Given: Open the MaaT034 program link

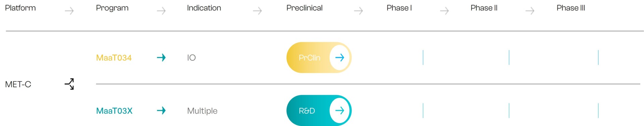Looking at the screenshot, I should click(114, 58).
